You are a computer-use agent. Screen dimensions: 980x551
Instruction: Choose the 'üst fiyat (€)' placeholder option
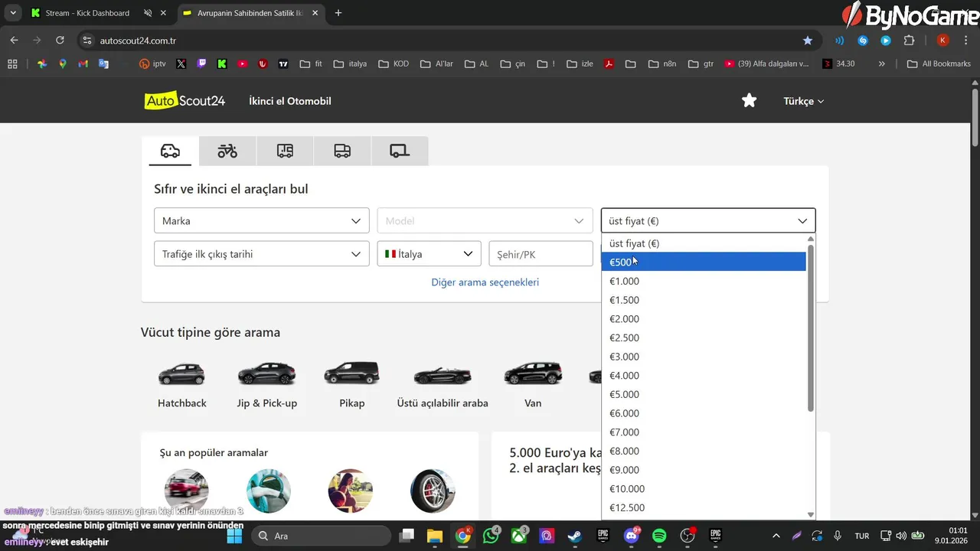coord(704,243)
